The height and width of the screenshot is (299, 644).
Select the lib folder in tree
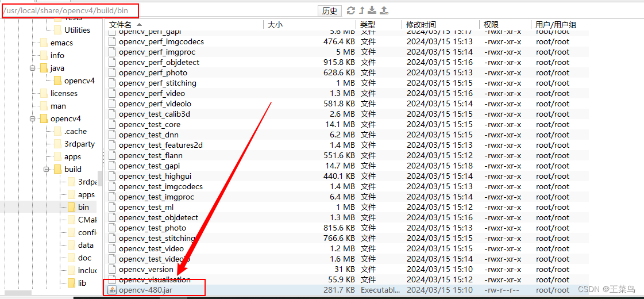click(82, 283)
